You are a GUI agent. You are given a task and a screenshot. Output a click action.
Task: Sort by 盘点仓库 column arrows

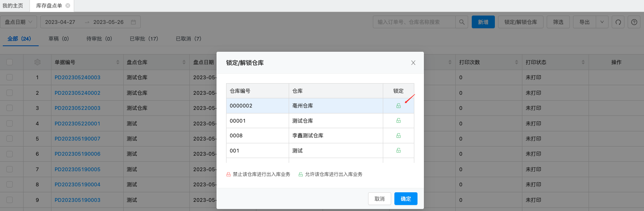184,62
